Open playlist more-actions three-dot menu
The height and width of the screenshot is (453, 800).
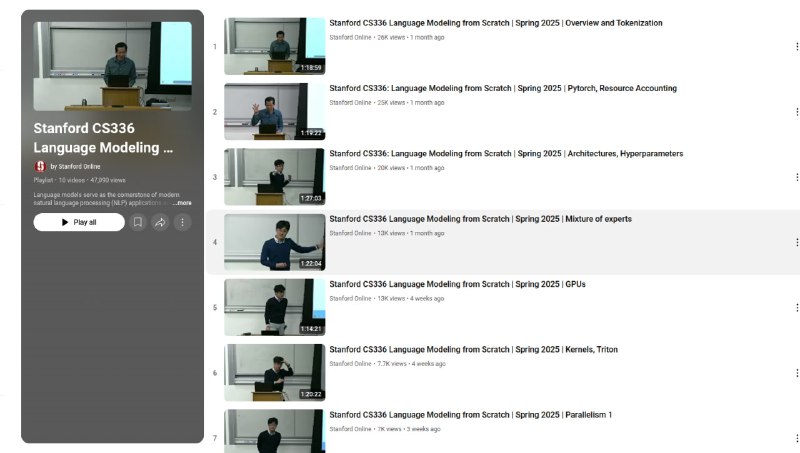[182, 222]
